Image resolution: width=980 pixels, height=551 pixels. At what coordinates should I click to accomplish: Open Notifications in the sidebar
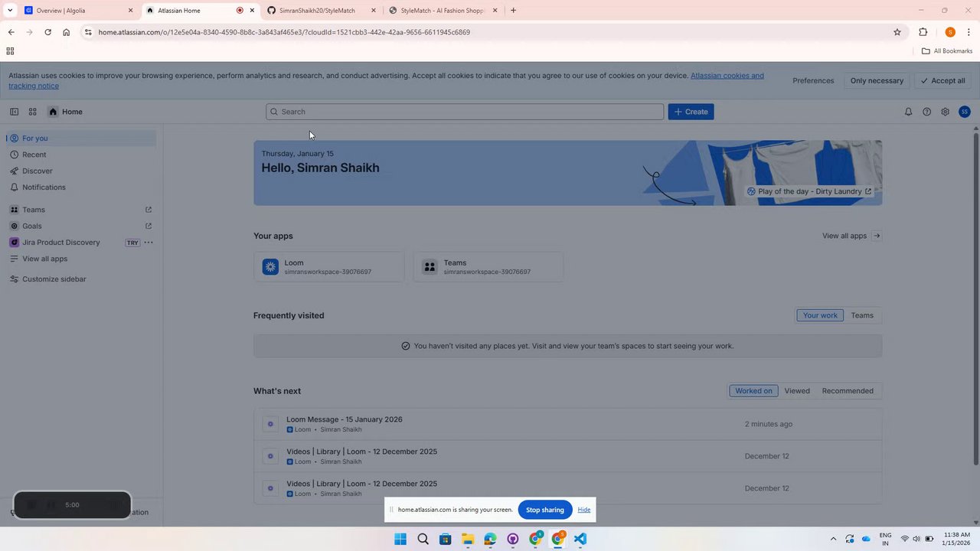point(81,187)
